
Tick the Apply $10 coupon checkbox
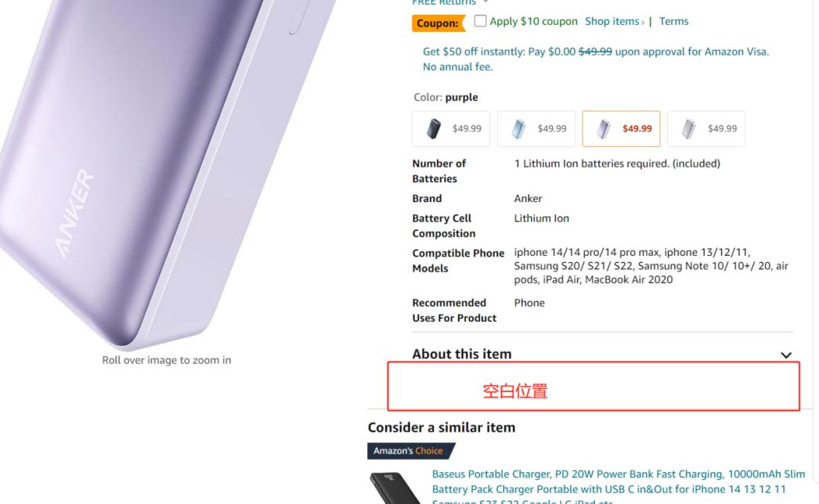(x=480, y=21)
